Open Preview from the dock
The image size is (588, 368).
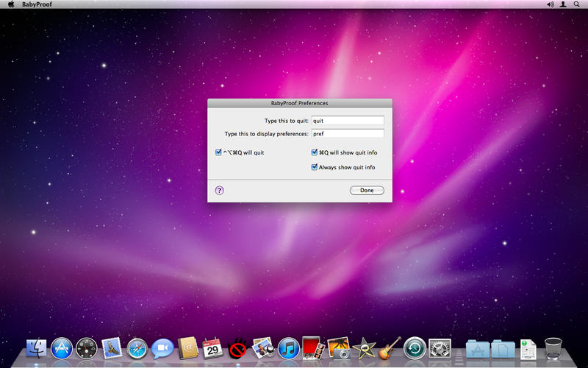pos(263,347)
